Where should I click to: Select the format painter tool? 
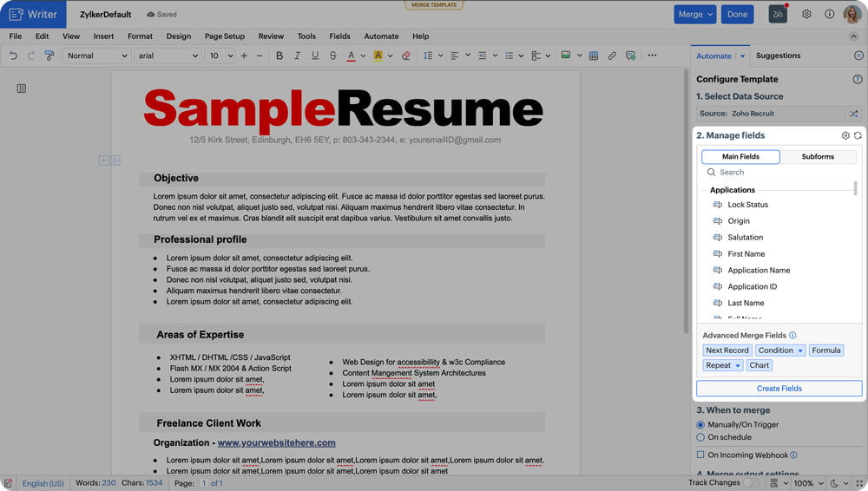(x=49, y=56)
